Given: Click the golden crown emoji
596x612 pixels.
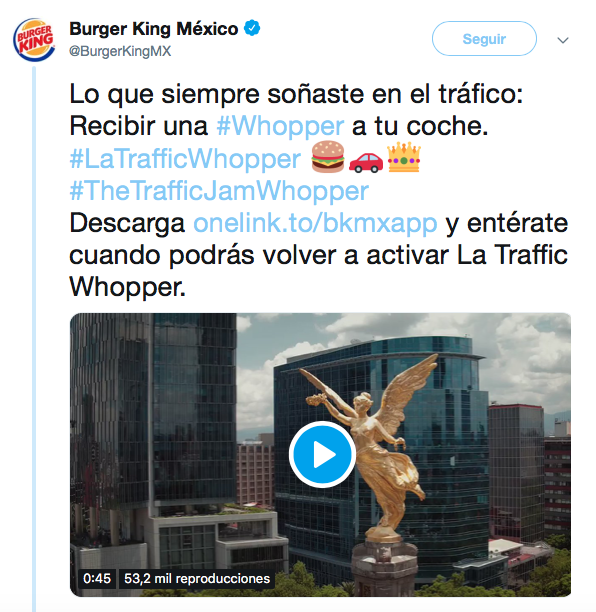Looking at the screenshot, I should (404, 157).
